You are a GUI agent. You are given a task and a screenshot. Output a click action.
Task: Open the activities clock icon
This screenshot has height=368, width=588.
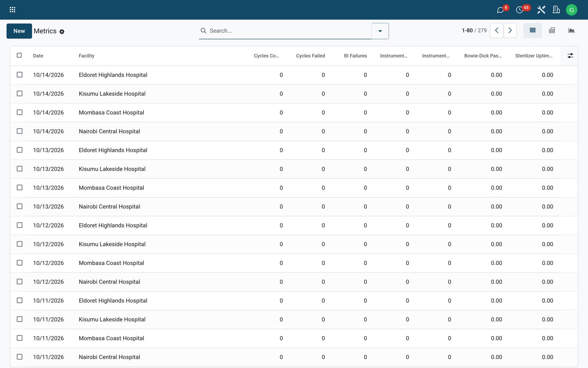click(520, 10)
